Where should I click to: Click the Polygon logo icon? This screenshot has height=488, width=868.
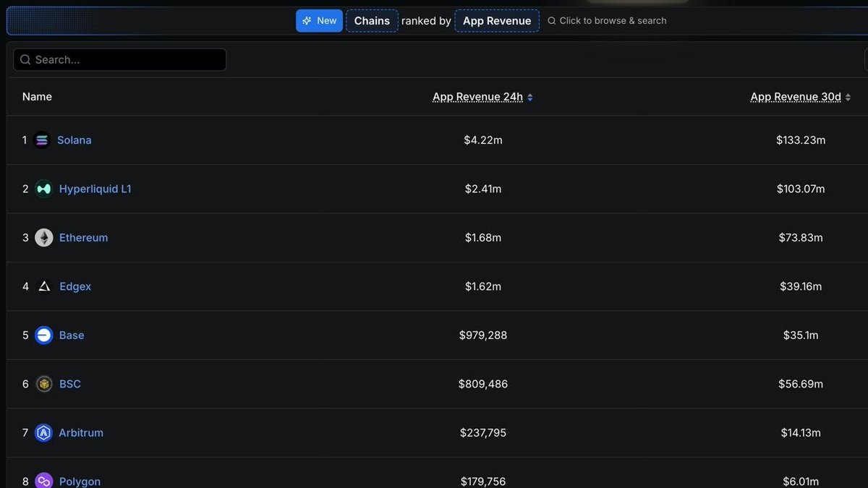tap(42, 480)
